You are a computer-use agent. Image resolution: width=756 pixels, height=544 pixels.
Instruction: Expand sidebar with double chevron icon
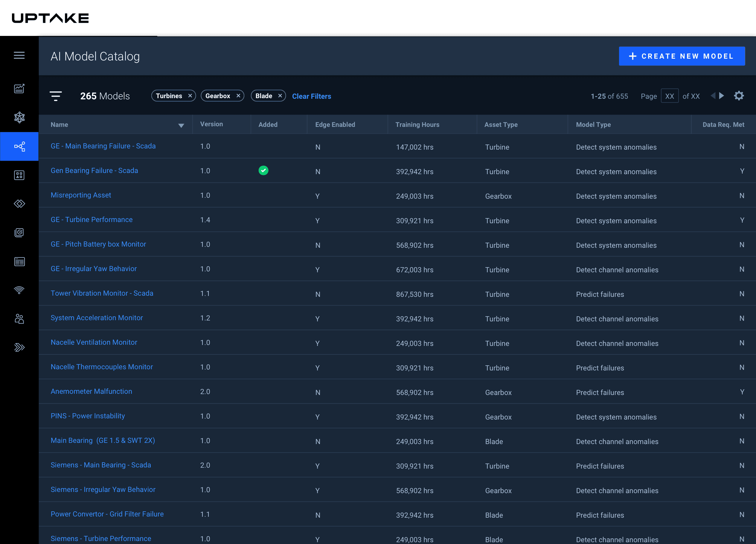pyautogui.click(x=19, y=347)
